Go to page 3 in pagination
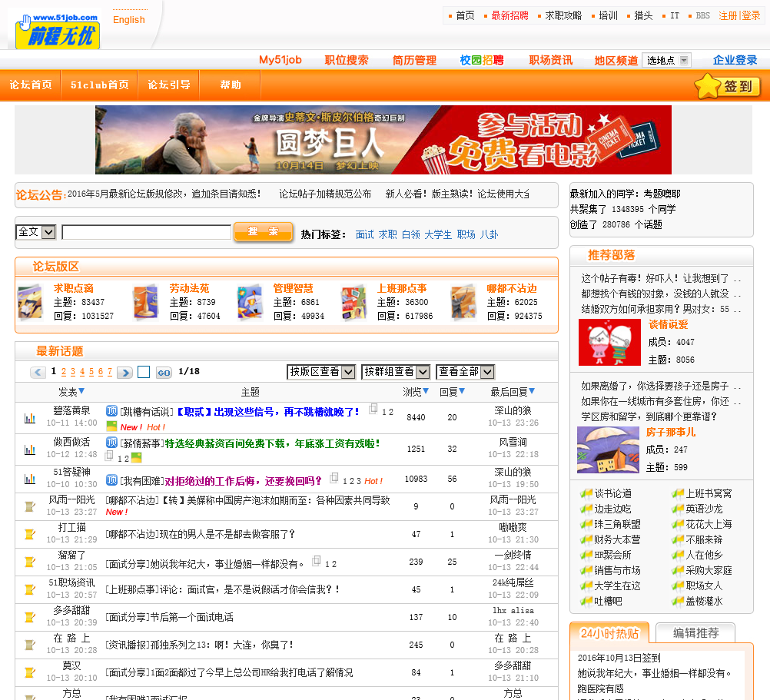 (73, 372)
